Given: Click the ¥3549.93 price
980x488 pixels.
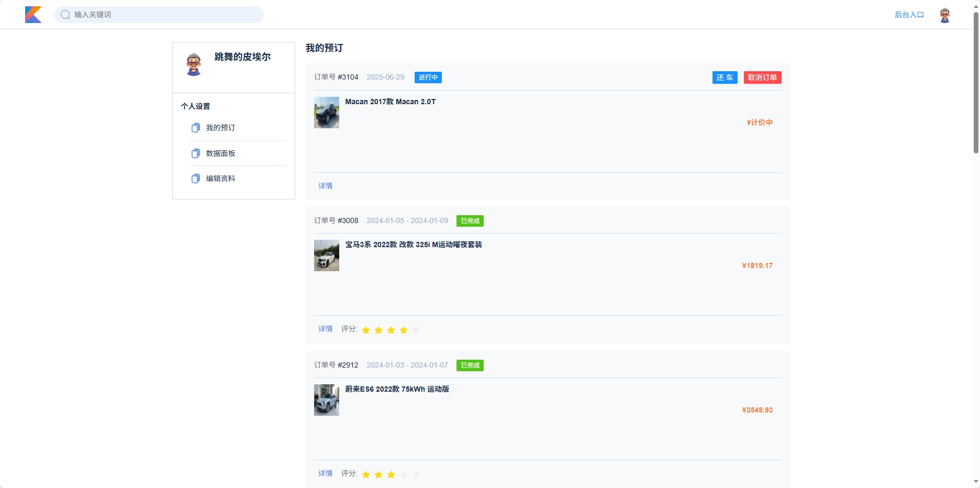Looking at the screenshot, I should click(758, 411).
